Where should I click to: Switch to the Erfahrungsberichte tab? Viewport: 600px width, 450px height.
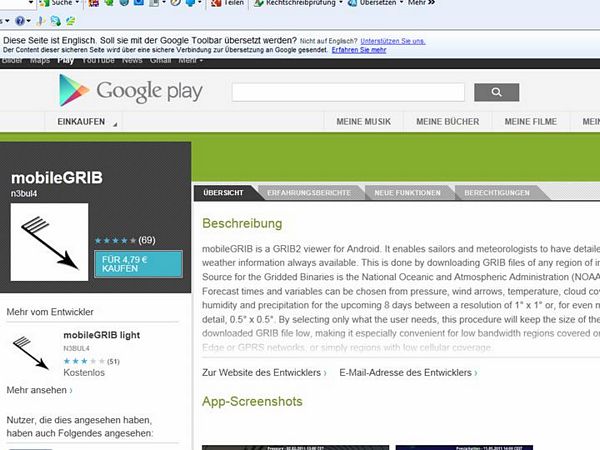pyautogui.click(x=309, y=191)
